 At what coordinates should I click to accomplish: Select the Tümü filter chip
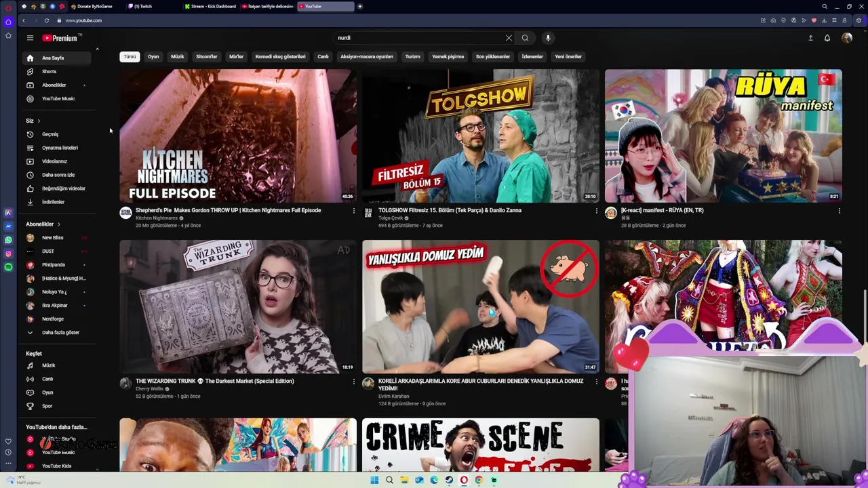point(130,57)
